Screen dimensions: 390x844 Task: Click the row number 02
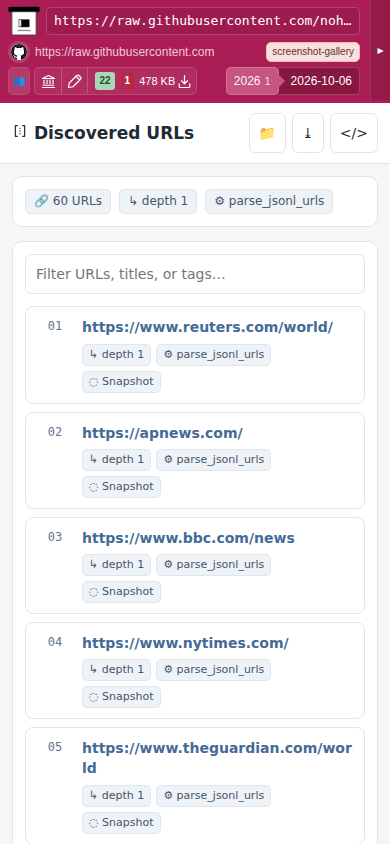coord(55,432)
